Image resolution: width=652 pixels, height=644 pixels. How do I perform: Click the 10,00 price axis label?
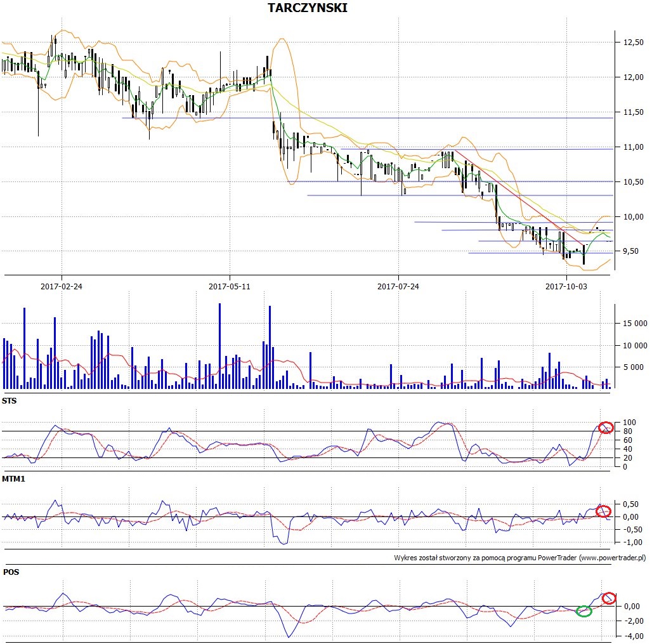pos(633,217)
